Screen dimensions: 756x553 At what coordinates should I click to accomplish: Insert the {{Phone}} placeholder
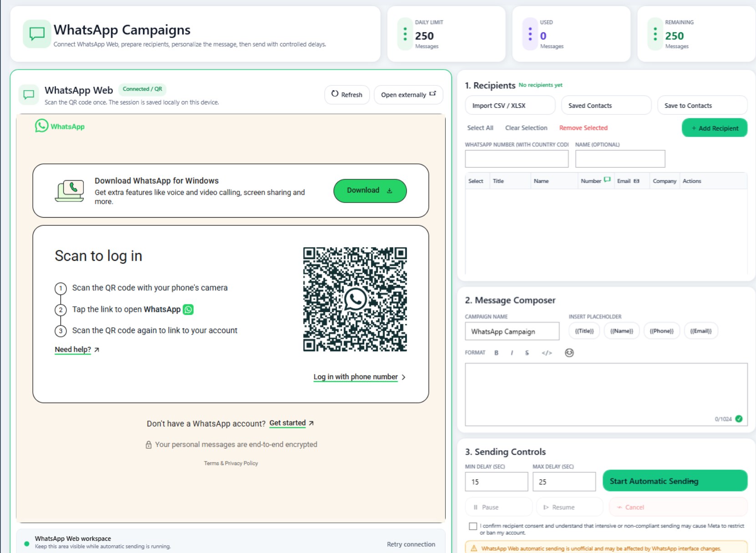click(x=661, y=331)
